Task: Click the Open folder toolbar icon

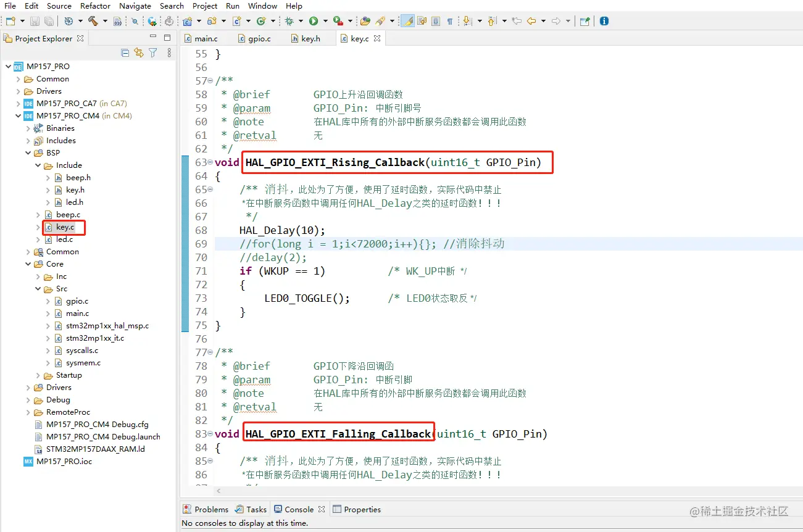Action: [365, 21]
